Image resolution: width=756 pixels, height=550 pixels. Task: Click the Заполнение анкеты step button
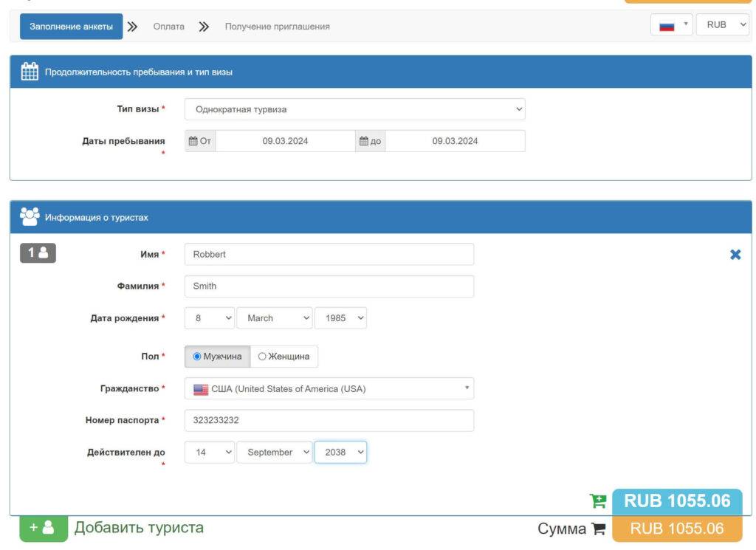(x=71, y=27)
